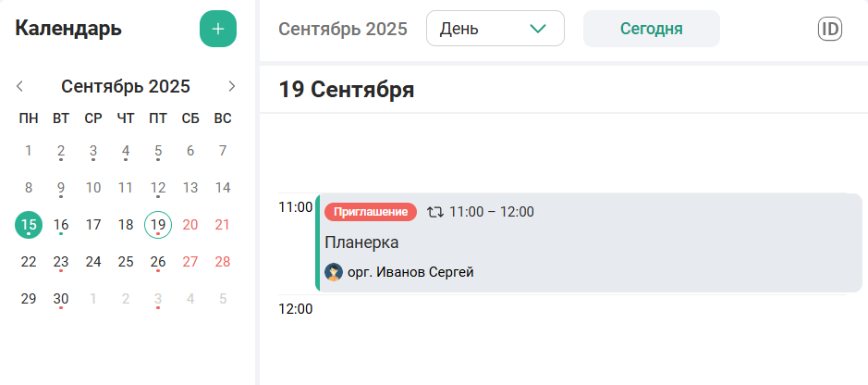Select September 15 in mini calendar
Image resolution: width=868 pixels, height=385 pixels.
[29, 224]
